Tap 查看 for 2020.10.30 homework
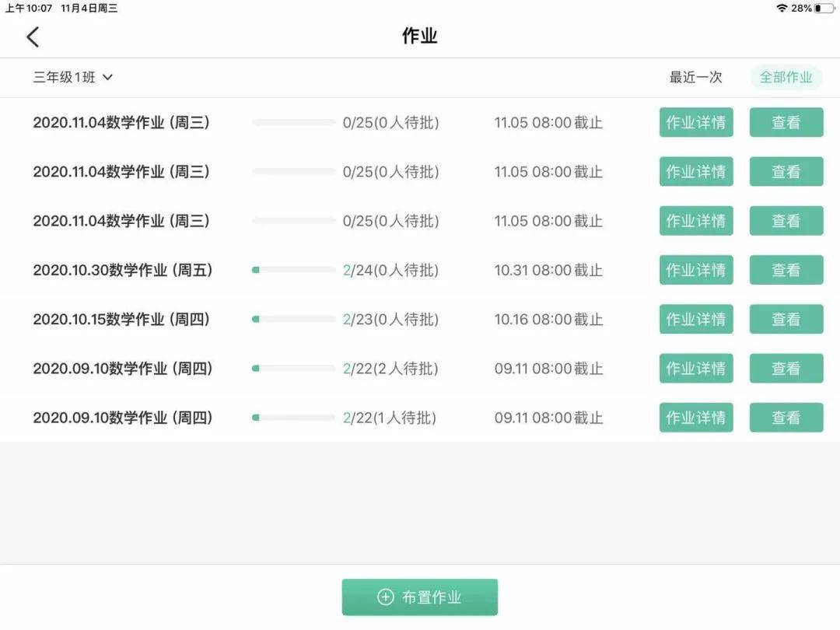The height and width of the screenshot is (630, 840). [786, 270]
